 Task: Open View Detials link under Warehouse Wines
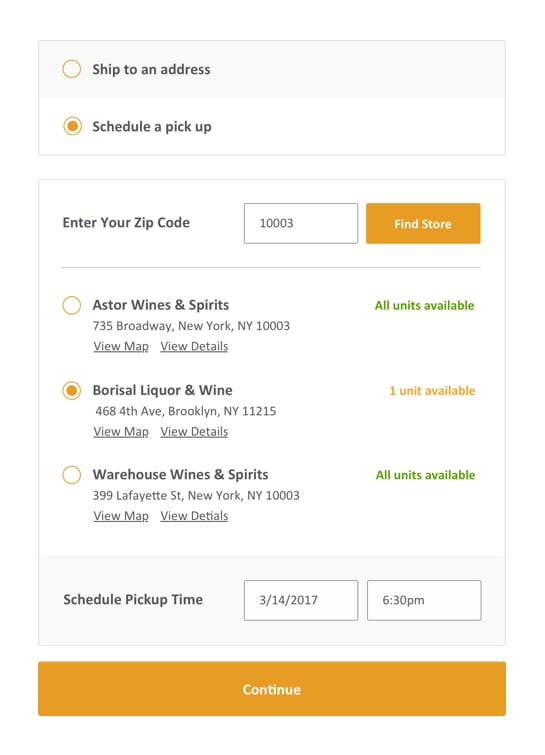pos(194,516)
